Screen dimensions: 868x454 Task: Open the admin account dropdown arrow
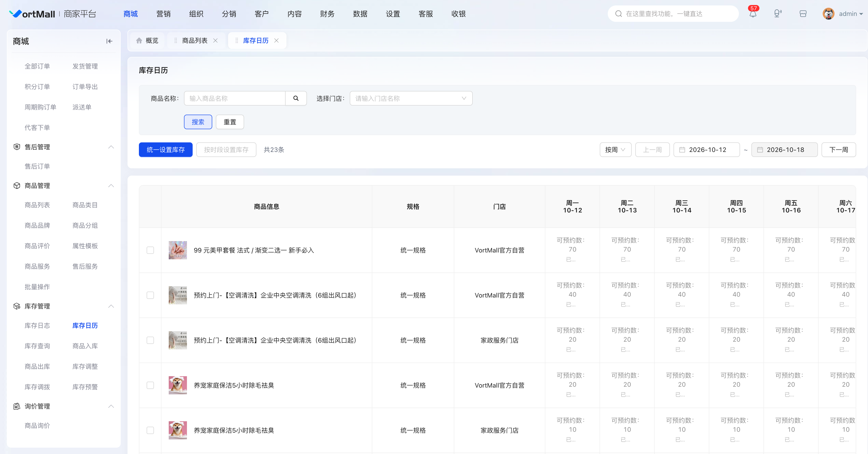coord(861,14)
